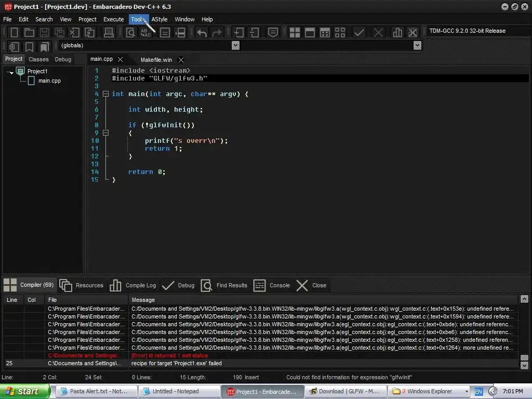Screen dimensions: 532x399
Task: Click the message list scroll-down arrow
Action: [x=524, y=365]
